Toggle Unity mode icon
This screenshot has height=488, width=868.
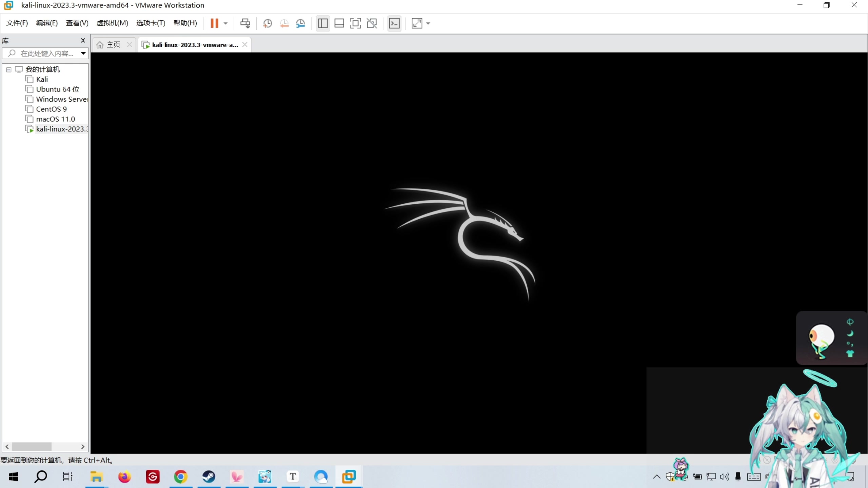coord(372,23)
